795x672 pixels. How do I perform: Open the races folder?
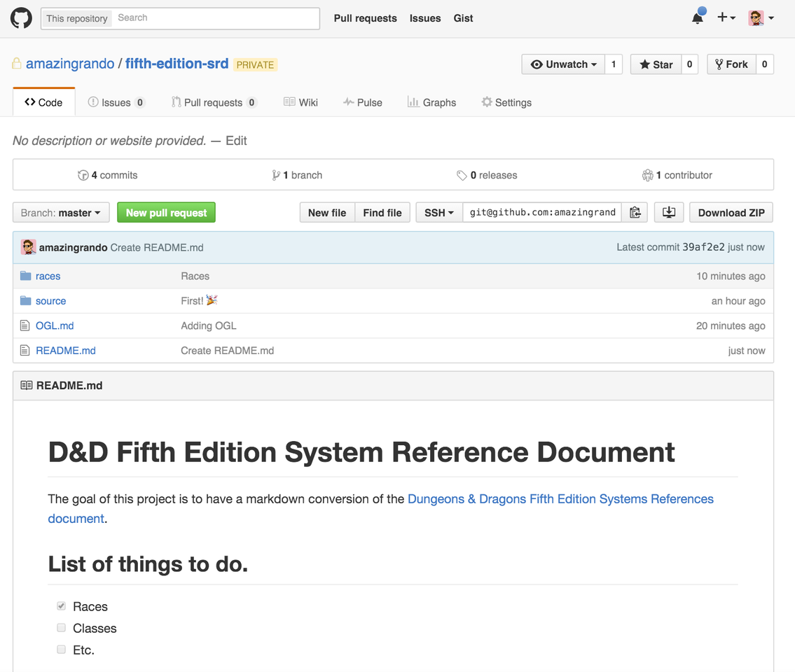click(48, 276)
